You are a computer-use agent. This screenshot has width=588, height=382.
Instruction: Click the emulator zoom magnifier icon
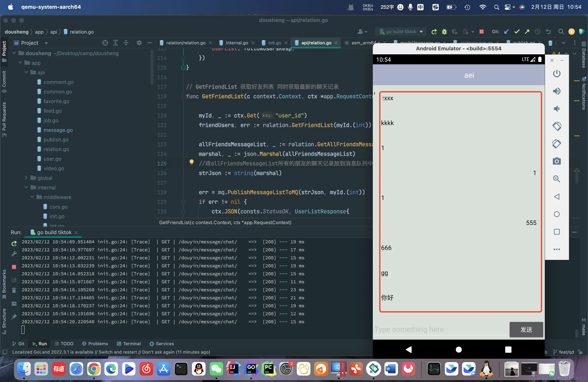(556, 179)
